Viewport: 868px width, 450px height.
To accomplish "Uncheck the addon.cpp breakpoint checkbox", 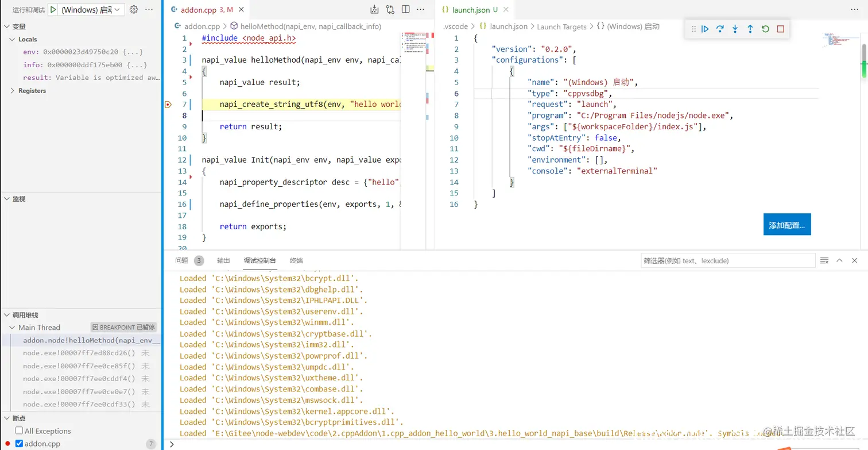I will point(19,444).
